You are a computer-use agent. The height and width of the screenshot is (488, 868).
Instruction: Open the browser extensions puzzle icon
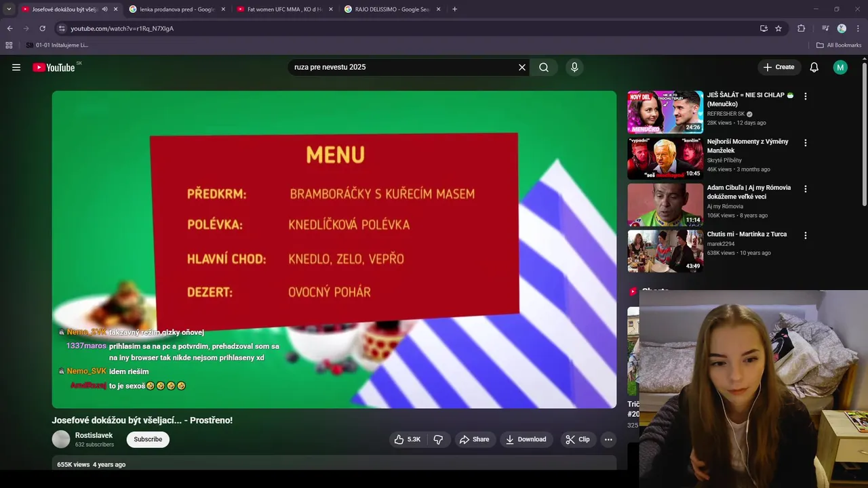(x=801, y=28)
